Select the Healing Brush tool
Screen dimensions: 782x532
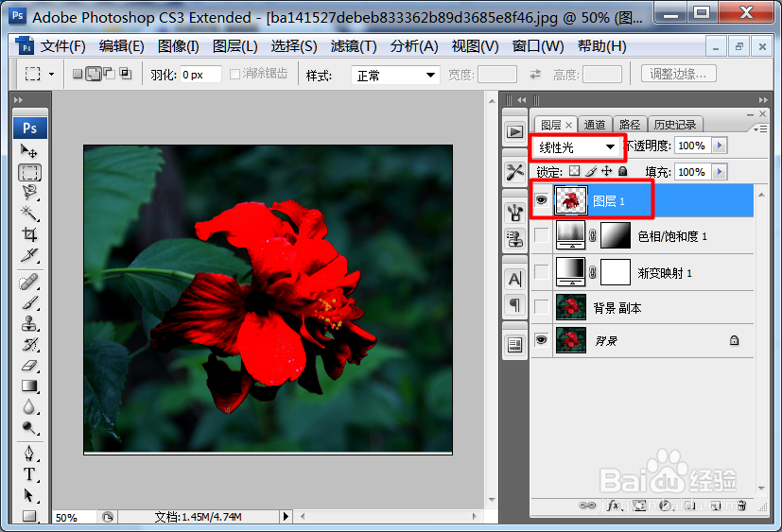pyautogui.click(x=29, y=283)
